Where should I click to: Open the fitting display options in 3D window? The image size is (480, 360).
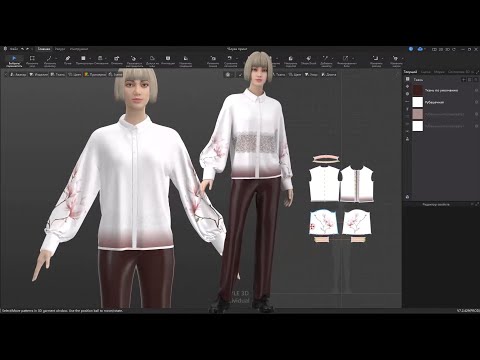pyautogui.click(x=95, y=75)
